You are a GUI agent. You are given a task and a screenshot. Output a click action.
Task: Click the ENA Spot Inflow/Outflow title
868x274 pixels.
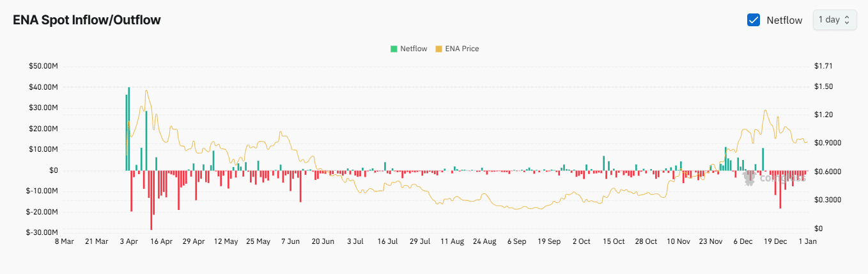[87, 20]
